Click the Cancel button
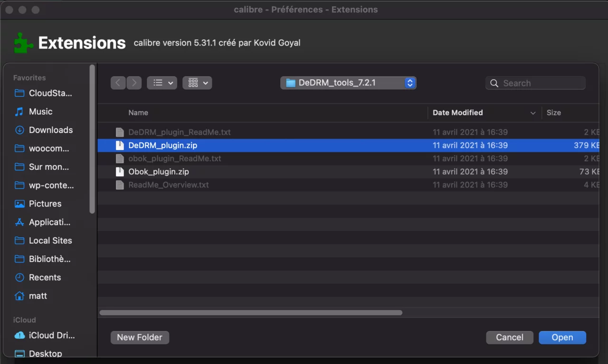The height and width of the screenshot is (364, 608). click(x=510, y=337)
